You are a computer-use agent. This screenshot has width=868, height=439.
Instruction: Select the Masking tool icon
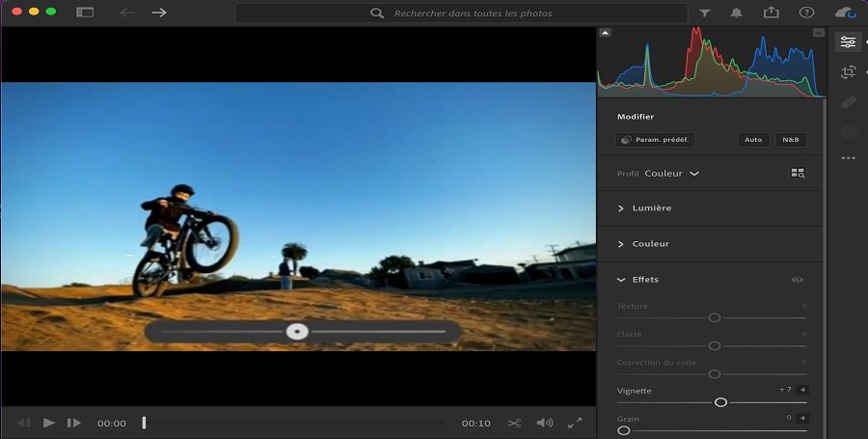848,132
